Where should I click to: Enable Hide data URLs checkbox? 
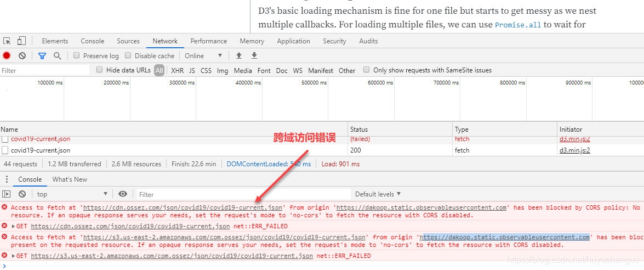[x=100, y=70]
